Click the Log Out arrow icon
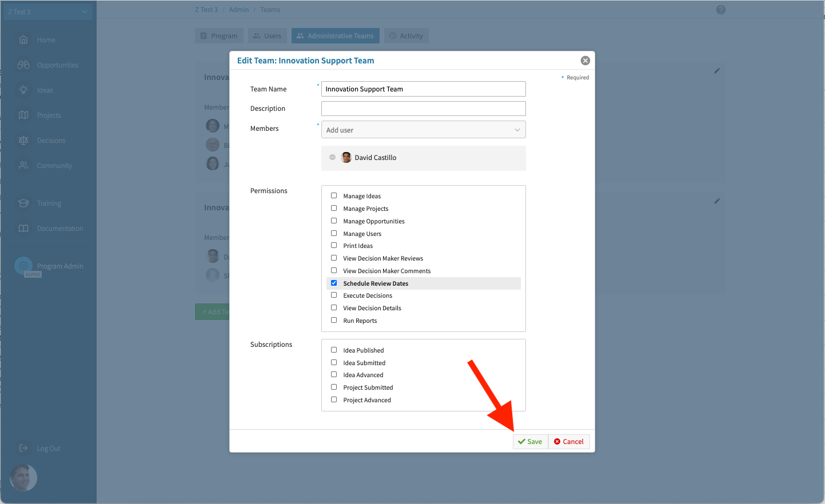The width and height of the screenshot is (825, 504). click(x=23, y=448)
